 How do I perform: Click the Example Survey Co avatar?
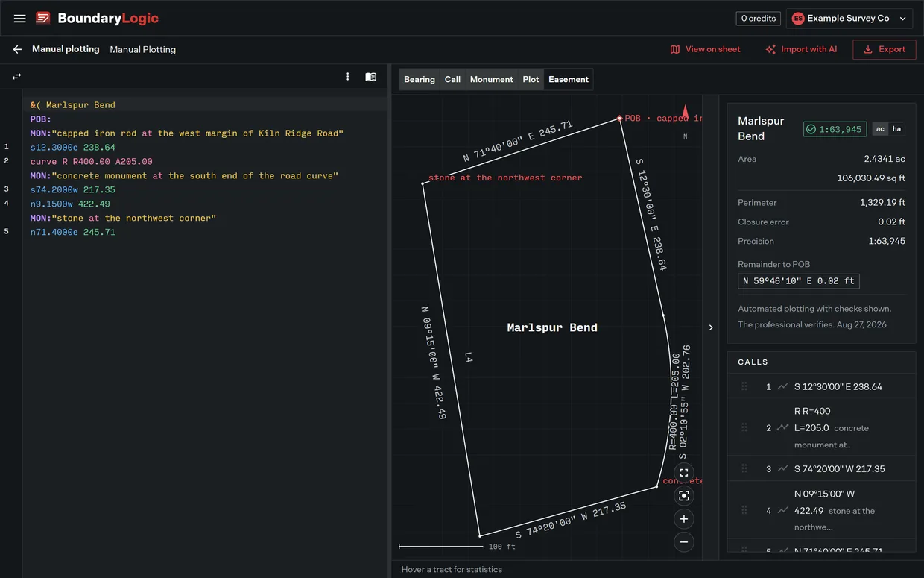(x=798, y=19)
